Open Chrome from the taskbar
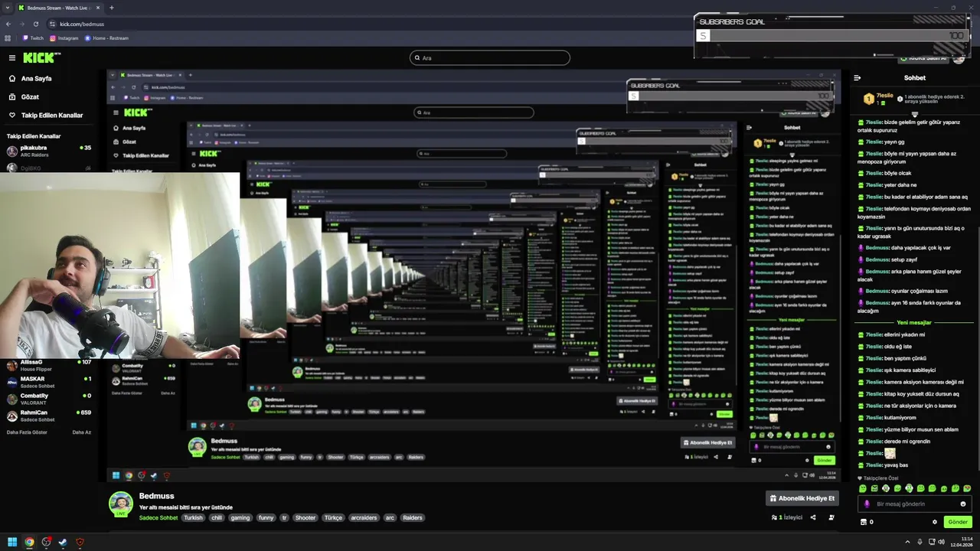Viewport: 980px width, 551px height. point(29,542)
